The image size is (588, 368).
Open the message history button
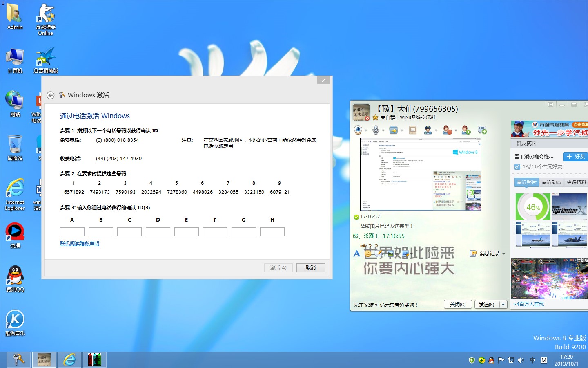click(x=485, y=254)
